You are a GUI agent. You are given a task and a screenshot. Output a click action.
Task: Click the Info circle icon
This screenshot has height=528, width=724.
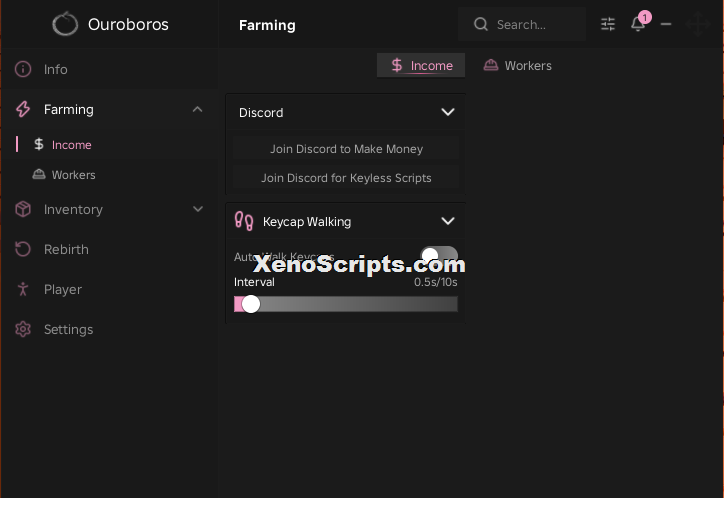pos(23,69)
